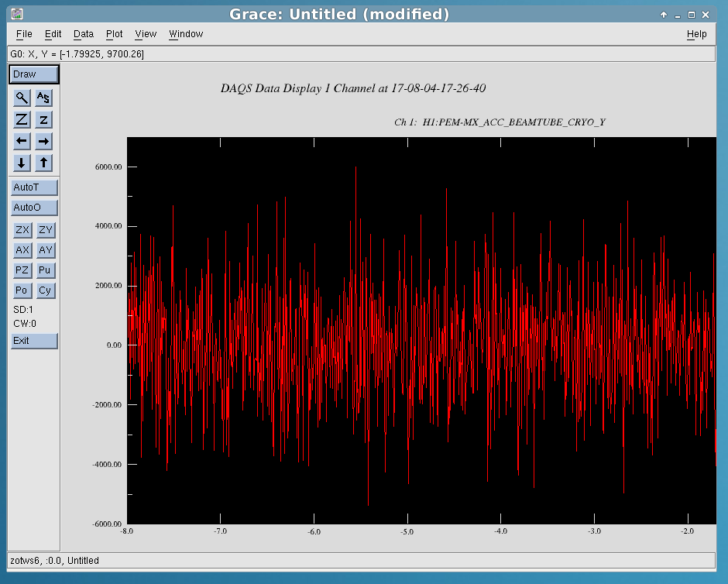The image size is (728, 584).
Task: Click the Y-axis label 4000.00
Action: point(108,226)
